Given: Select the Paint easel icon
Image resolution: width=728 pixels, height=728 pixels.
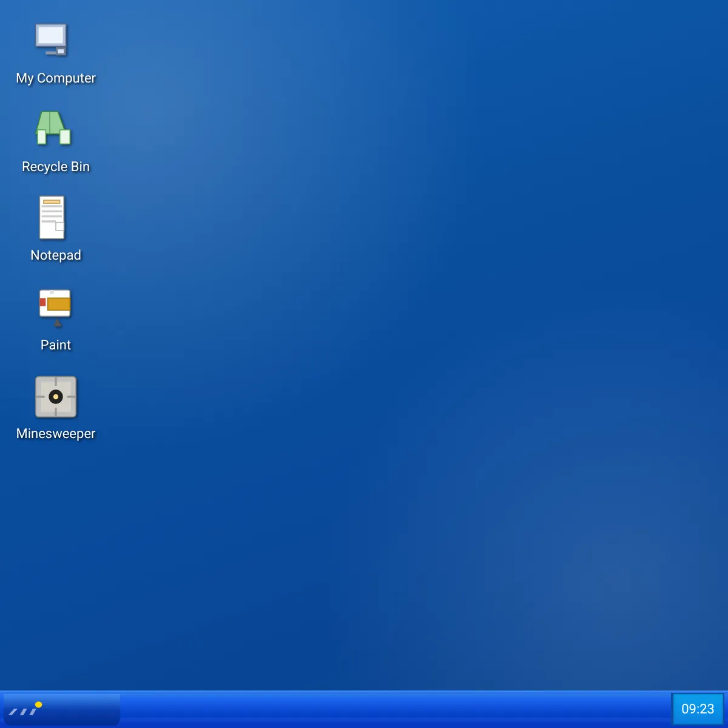Looking at the screenshot, I should pyautogui.click(x=55, y=308).
